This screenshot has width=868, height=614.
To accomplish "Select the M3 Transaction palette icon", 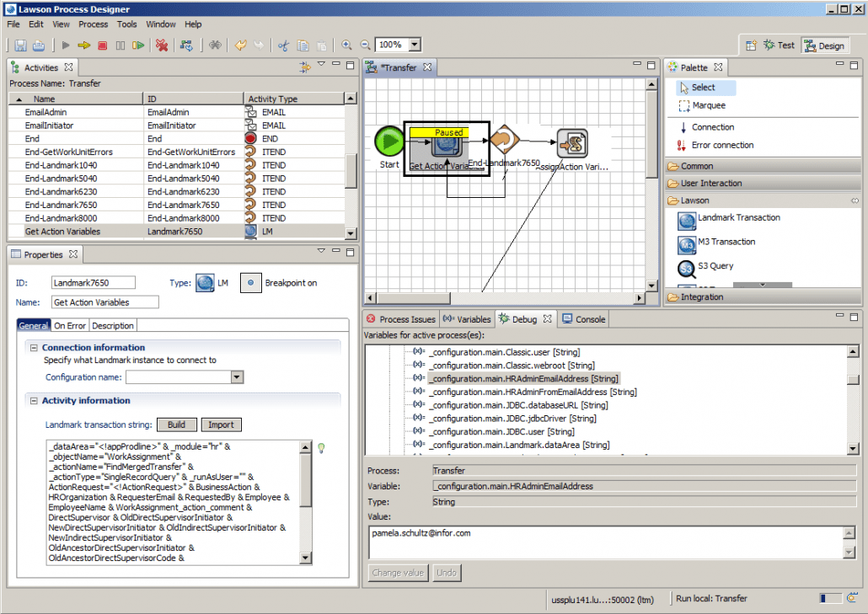I will 687,245.
